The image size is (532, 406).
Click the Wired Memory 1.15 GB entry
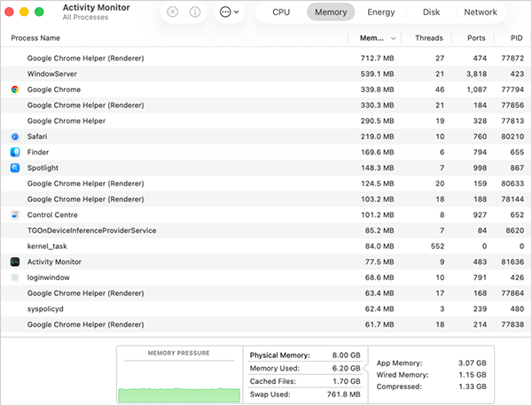tap(431, 375)
